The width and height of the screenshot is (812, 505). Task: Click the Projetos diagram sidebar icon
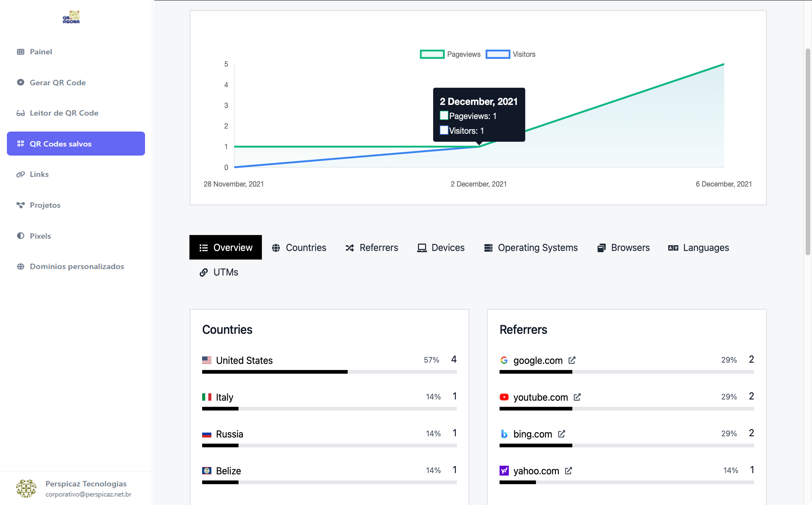[21, 205]
